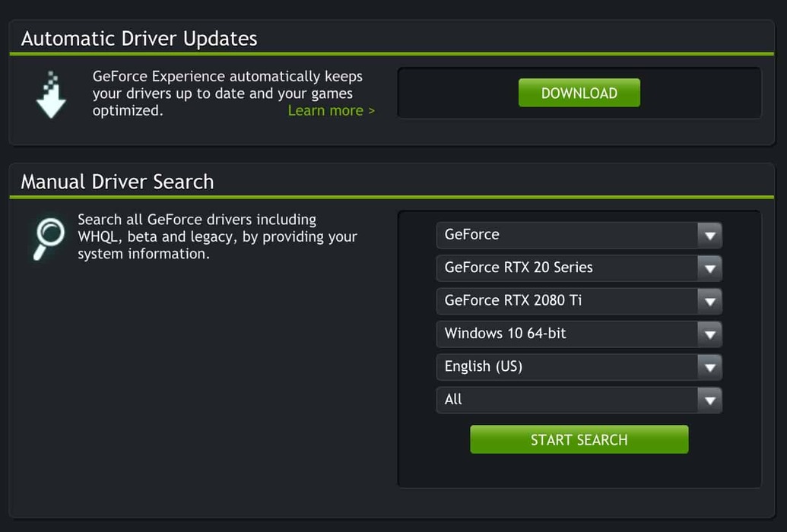
Task: Open the All driver type dropdown
Action: pos(579,400)
